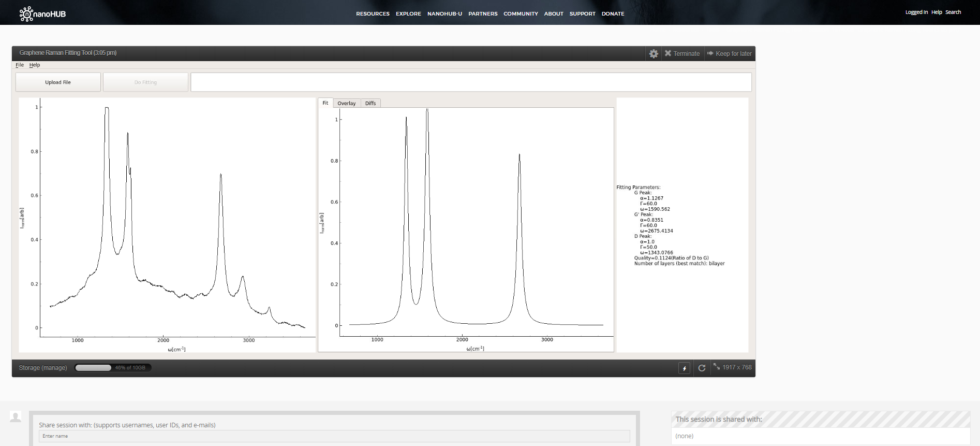Click the raw Raman spectrum plot
The height and width of the screenshot is (446, 980).
pyautogui.click(x=167, y=225)
